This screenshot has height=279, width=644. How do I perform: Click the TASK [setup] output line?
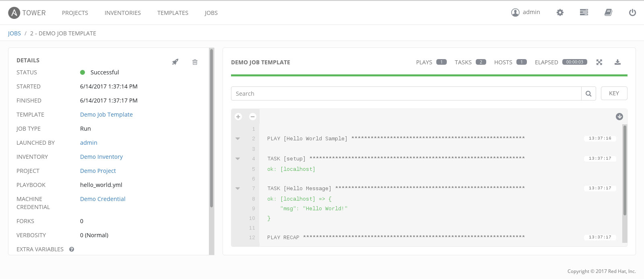(x=396, y=158)
